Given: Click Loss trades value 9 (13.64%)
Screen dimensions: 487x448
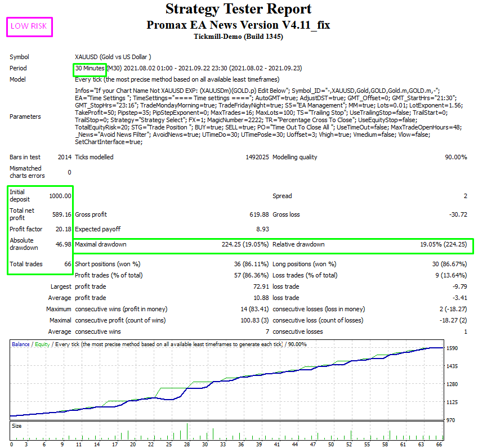Looking at the screenshot, I should coord(451,275).
